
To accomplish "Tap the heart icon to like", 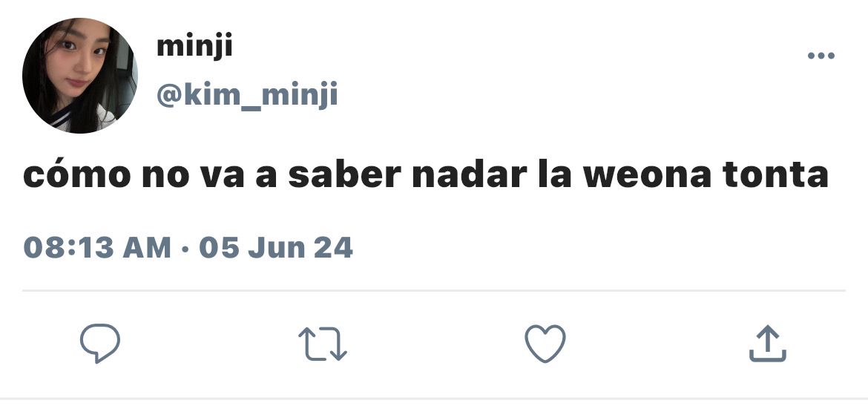I will [x=545, y=343].
